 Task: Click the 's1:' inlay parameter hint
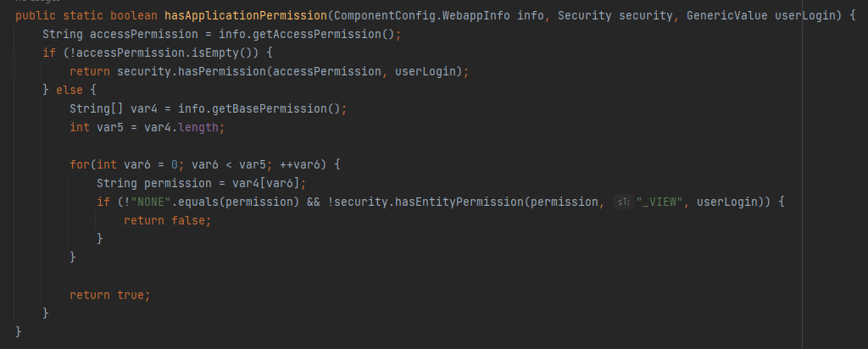[x=623, y=202]
